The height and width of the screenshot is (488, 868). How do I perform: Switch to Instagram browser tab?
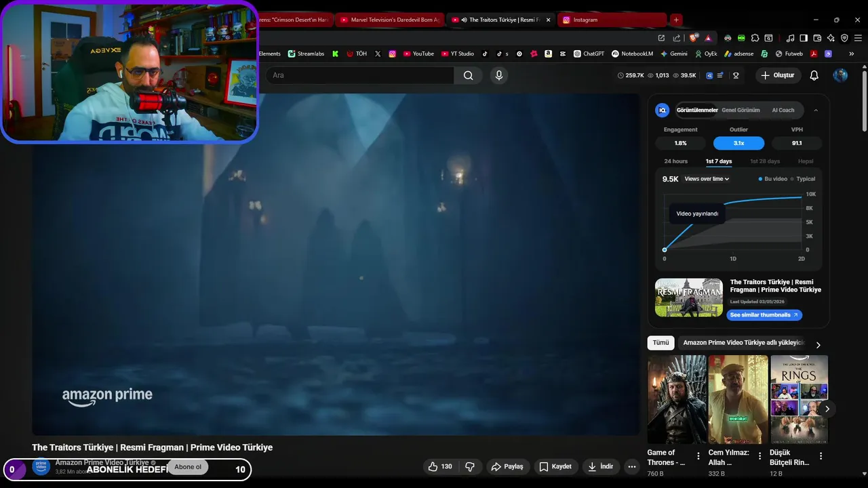coord(613,20)
